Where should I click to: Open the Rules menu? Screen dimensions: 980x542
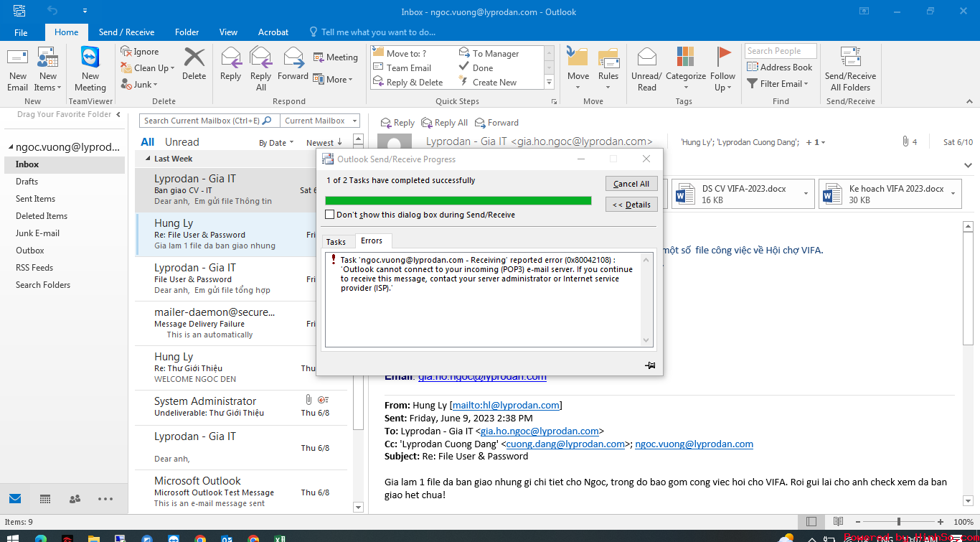point(608,69)
